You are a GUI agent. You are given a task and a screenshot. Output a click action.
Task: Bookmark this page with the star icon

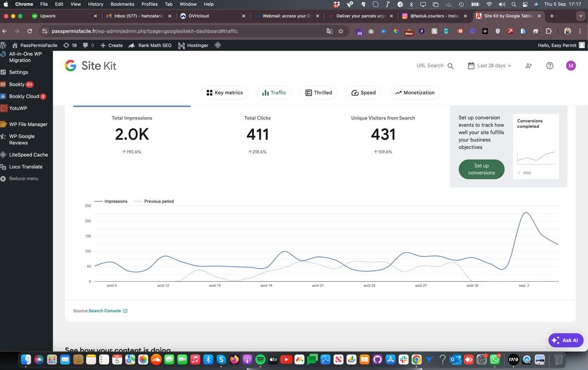[x=341, y=31]
